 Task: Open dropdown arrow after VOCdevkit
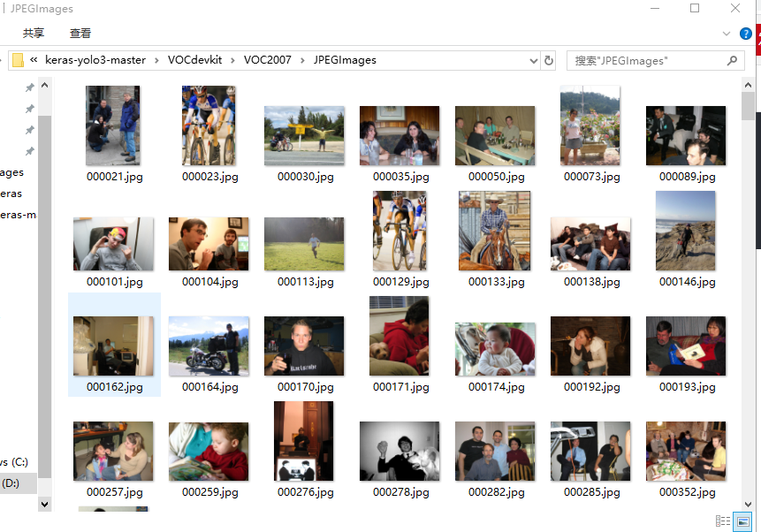pos(233,60)
